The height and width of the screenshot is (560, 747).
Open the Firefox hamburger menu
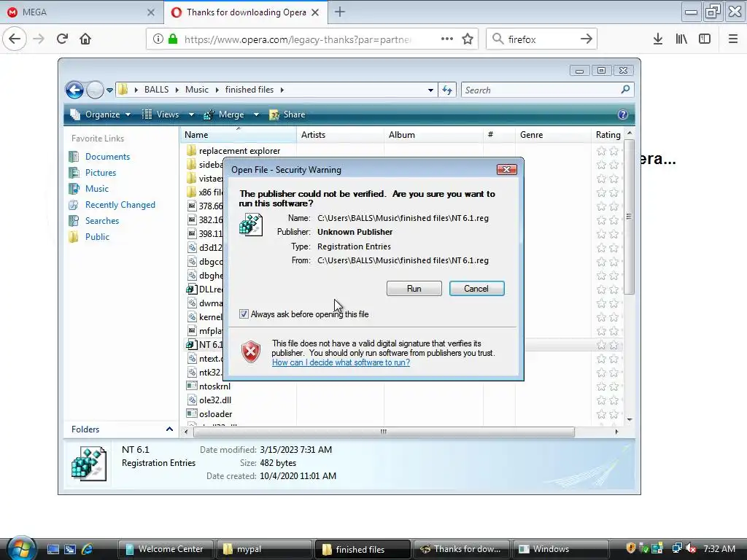point(733,39)
